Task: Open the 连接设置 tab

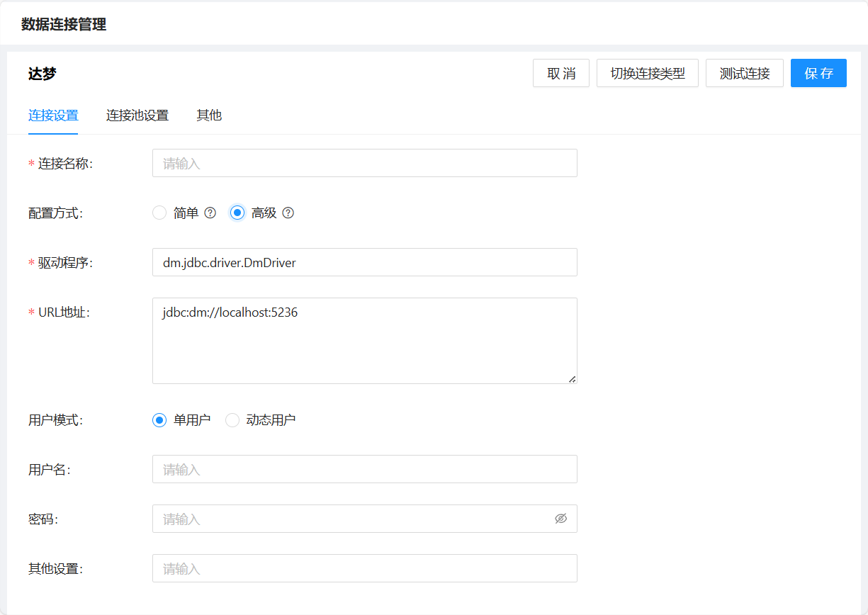Action: (x=53, y=115)
